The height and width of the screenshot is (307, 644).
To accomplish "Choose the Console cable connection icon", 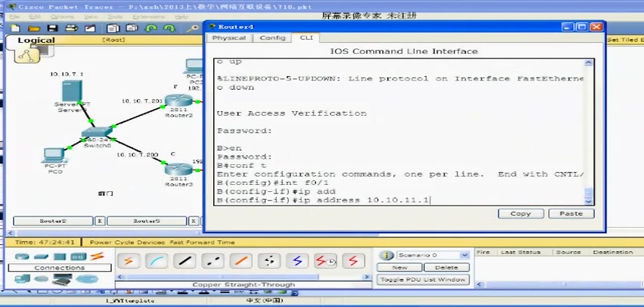I will 156,260.
